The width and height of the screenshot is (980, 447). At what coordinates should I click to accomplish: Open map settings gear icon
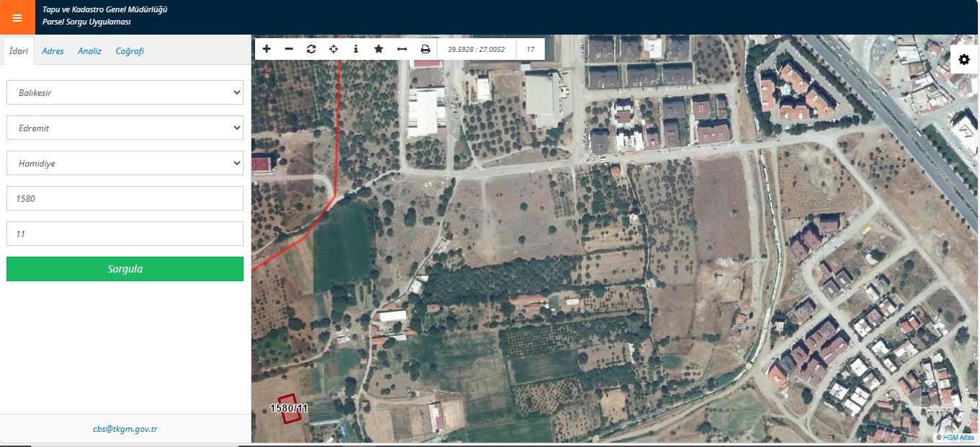964,59
